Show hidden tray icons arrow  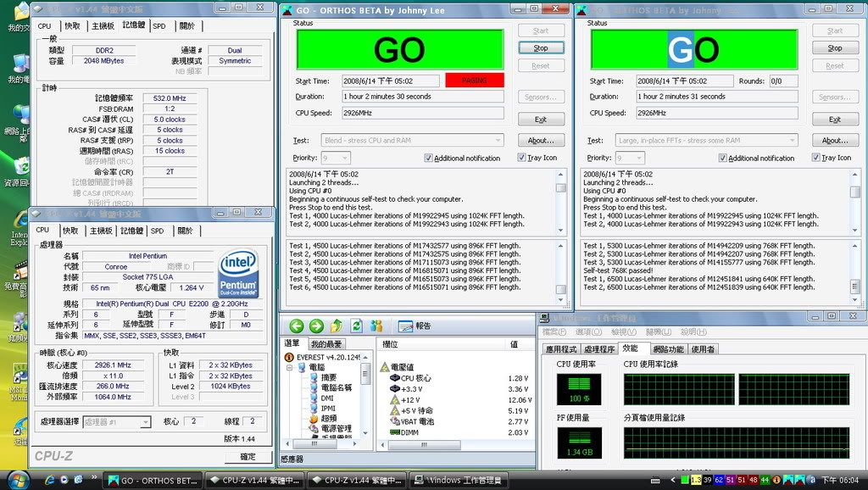[x=672, y=480]
